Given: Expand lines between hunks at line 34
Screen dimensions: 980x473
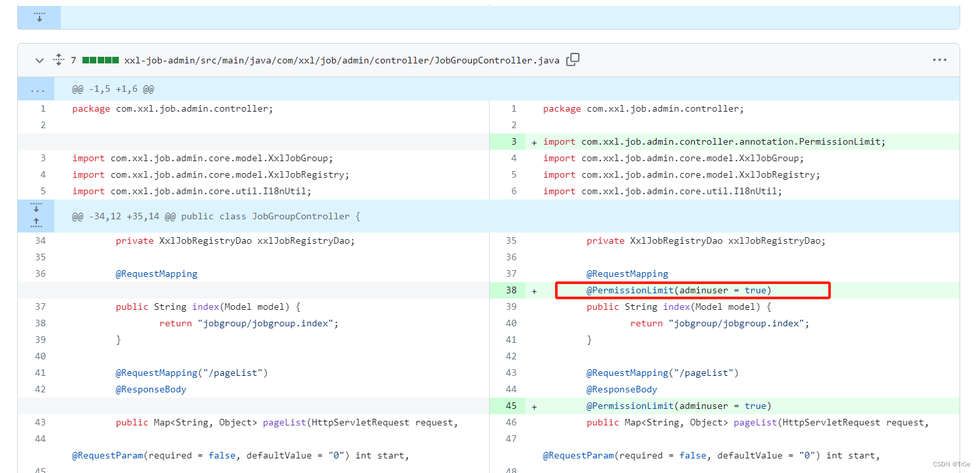Looking at the screenshot, I should coord(36,216).
